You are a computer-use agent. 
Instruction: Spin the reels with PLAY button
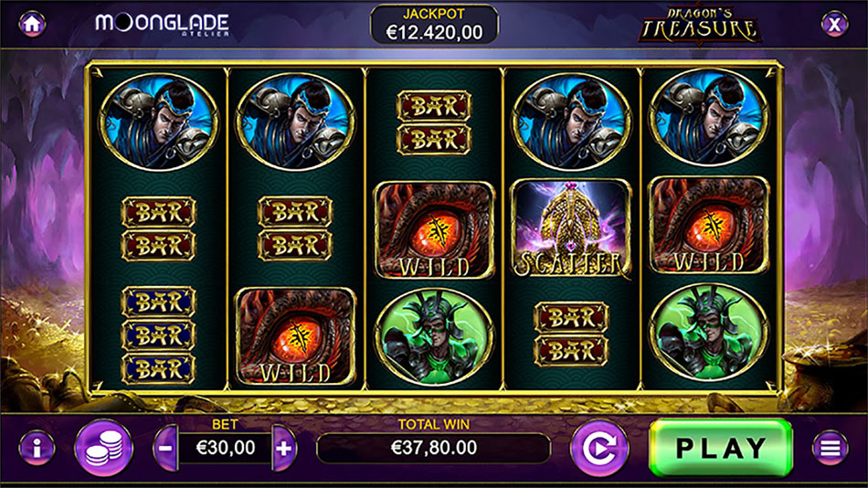coord(721,448)
